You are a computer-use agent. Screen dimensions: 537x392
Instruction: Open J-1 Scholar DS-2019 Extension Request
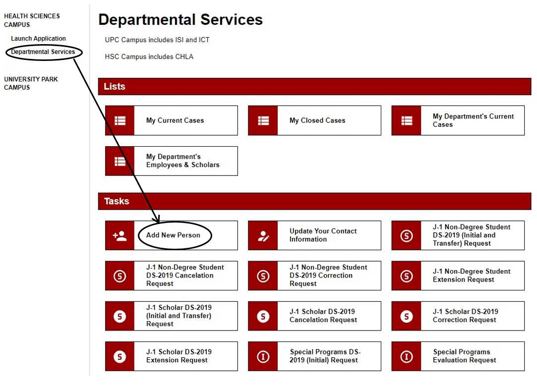[x=172, y=356]
